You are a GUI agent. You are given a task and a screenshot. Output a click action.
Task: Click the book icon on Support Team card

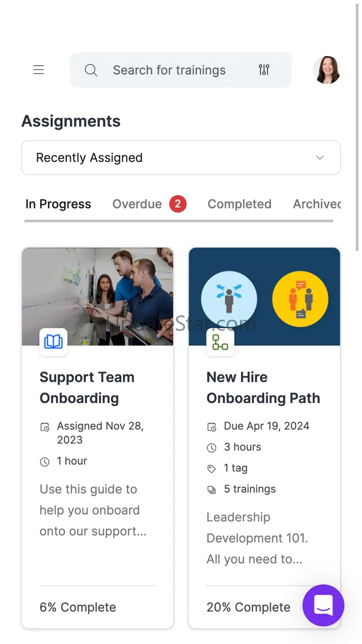point(53,342)
